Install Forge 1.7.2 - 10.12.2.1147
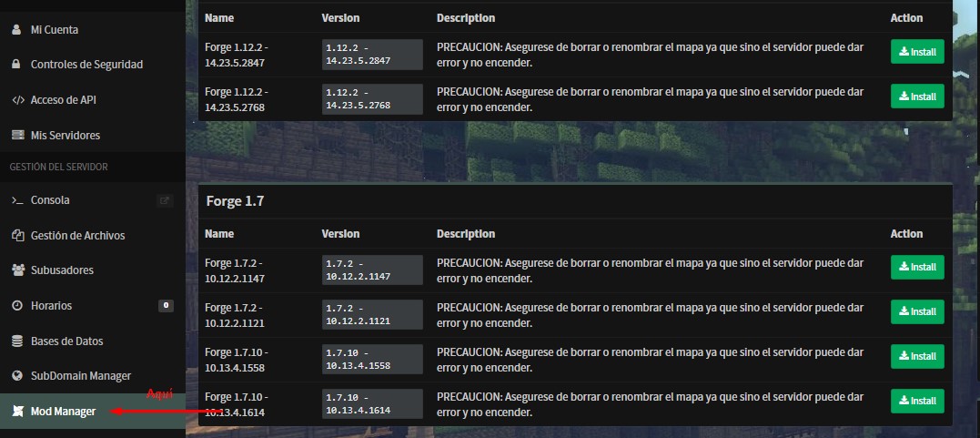The width and height of the screenshot is (980, 438). point(917,268)
